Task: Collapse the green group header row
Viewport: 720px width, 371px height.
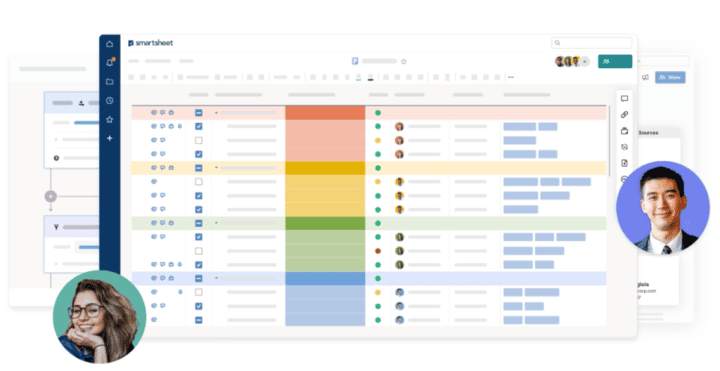Action: (216, 223)
